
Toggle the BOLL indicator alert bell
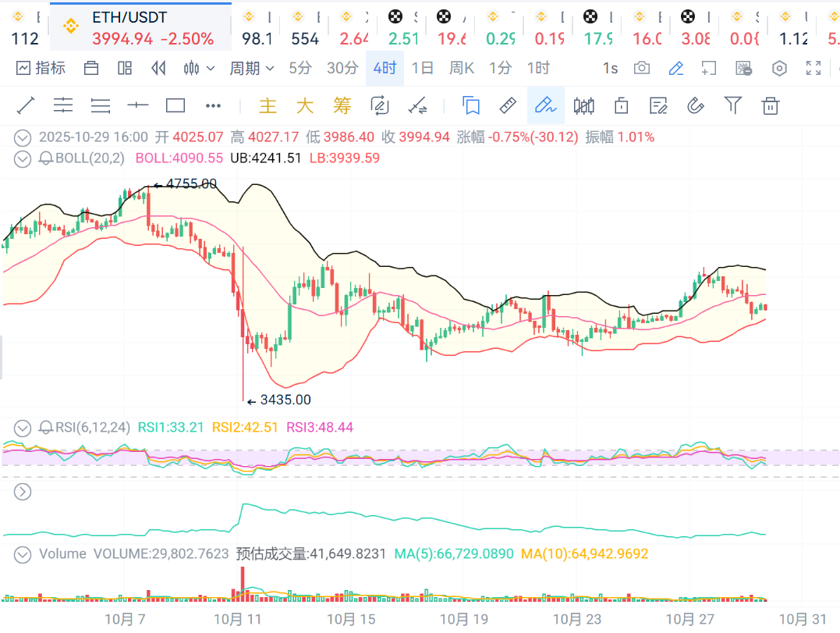(46, 158)
